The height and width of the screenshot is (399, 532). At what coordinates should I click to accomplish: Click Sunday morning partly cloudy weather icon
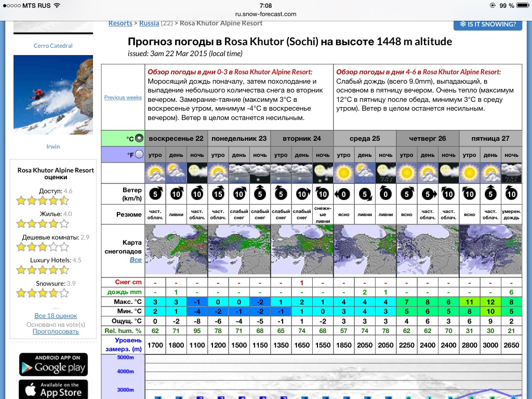click(x=155, y=173)
